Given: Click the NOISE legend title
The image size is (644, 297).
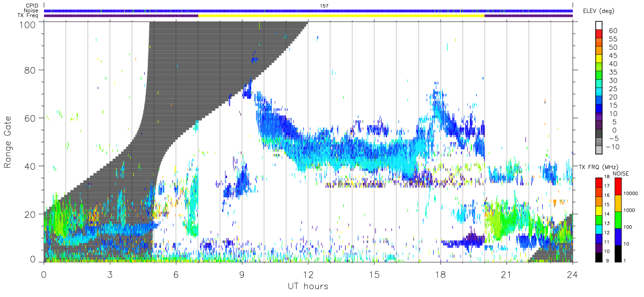Looking at the screenshot, I should [x=621, y=173].
